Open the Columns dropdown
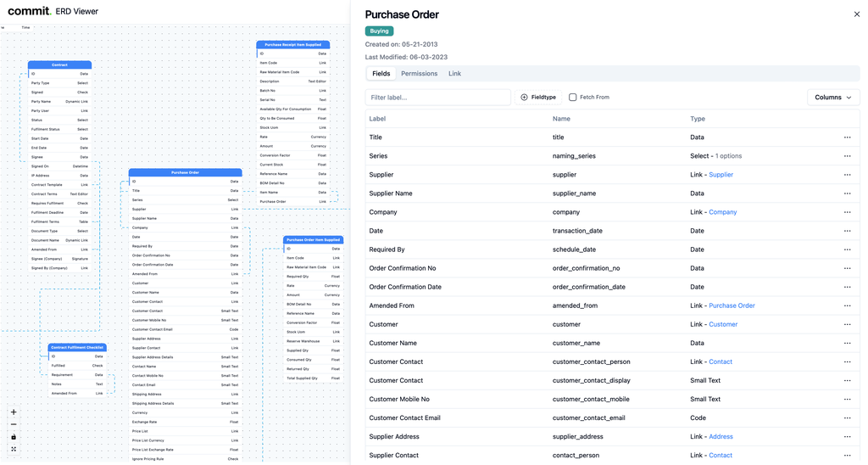The width and height of the screenshot is (868, 465). click(x=833, y=98)
